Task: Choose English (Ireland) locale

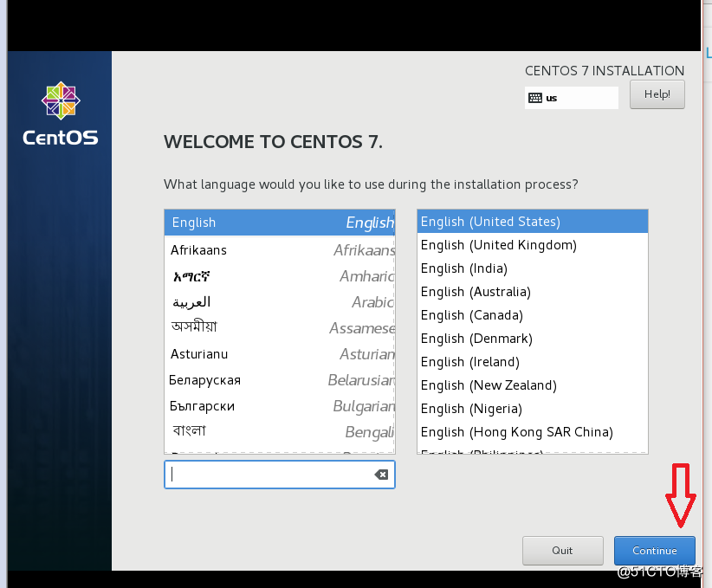Action: [x=532, y=362]
